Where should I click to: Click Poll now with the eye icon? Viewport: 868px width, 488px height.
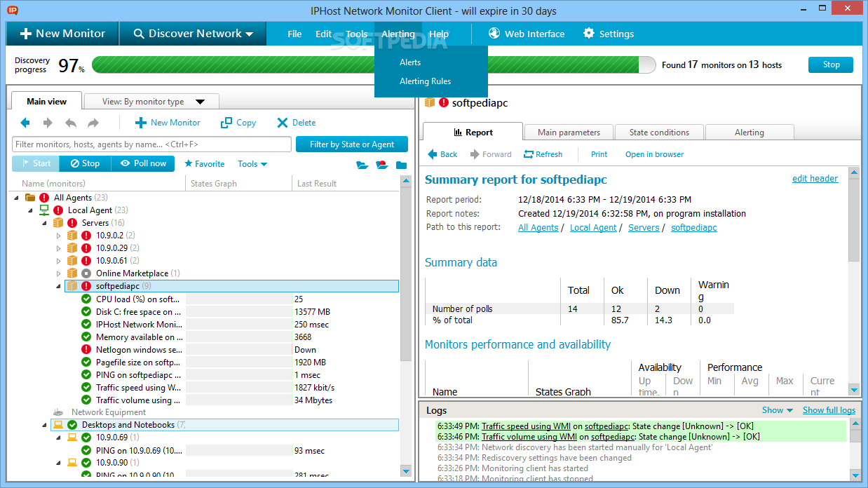[142, 163]
